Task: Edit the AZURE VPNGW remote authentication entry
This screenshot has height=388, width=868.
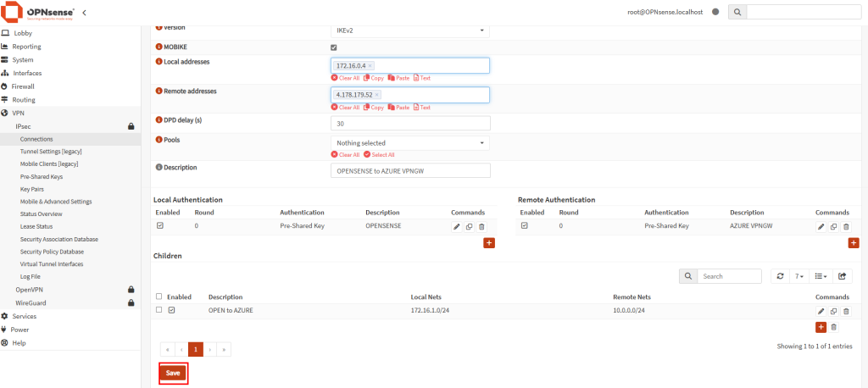Action: (821, 227)
